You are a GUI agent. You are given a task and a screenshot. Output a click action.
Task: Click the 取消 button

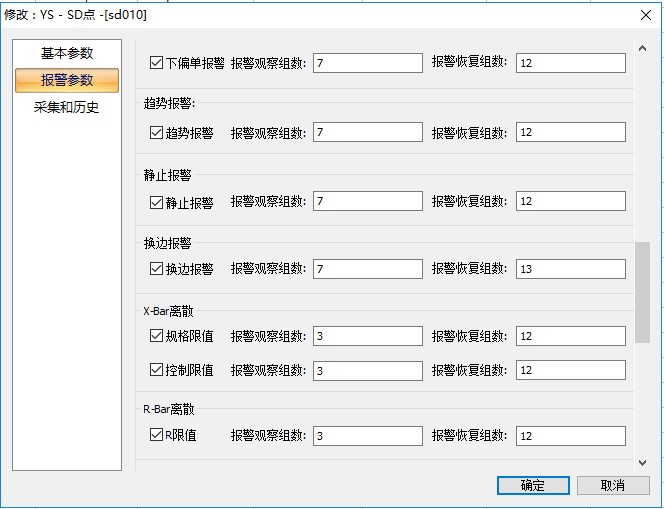613,485
